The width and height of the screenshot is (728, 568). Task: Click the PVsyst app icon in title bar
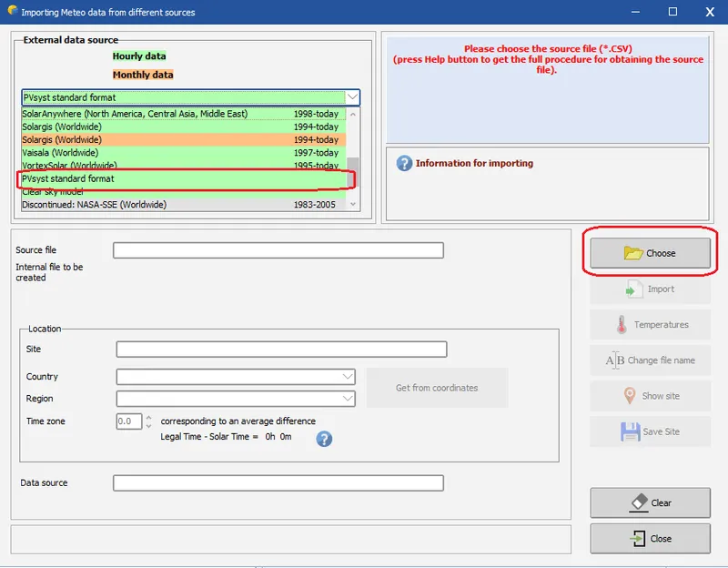tap(13, 10)
